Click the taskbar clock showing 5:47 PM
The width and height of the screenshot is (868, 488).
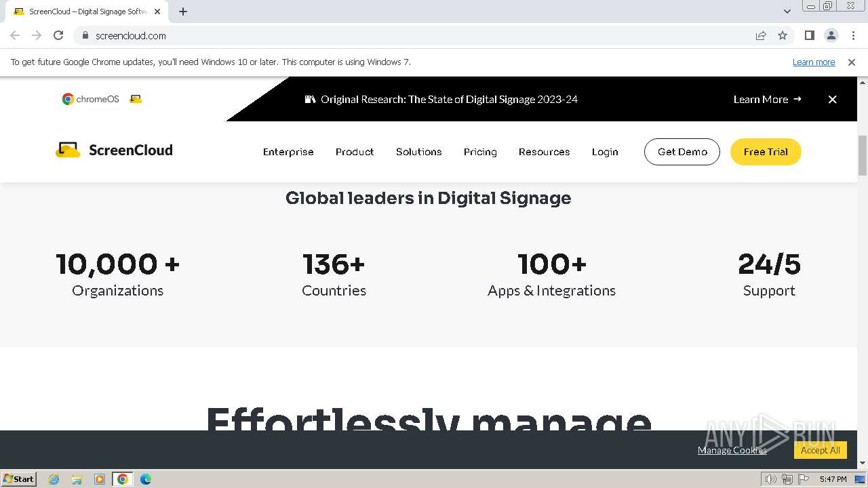tap(833, 479)
